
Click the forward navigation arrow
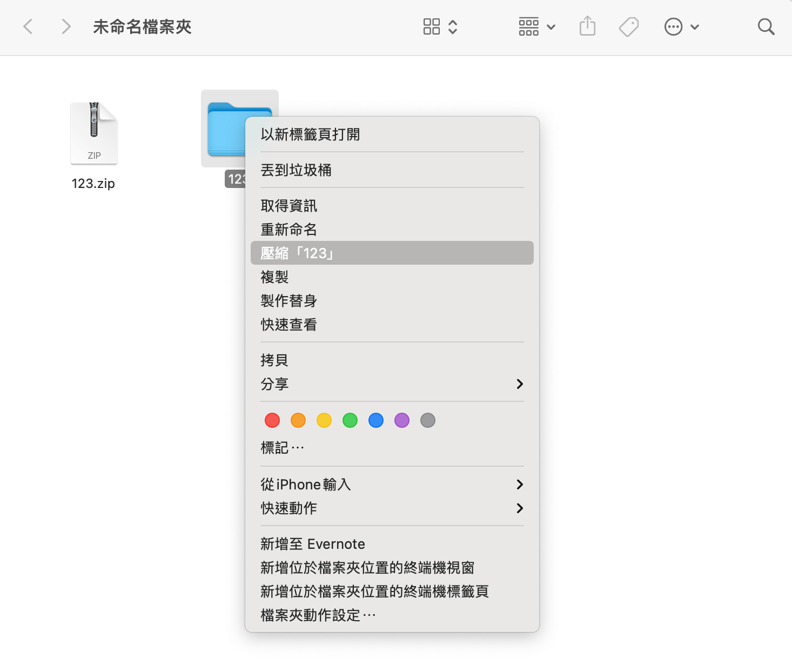point(65,26)
